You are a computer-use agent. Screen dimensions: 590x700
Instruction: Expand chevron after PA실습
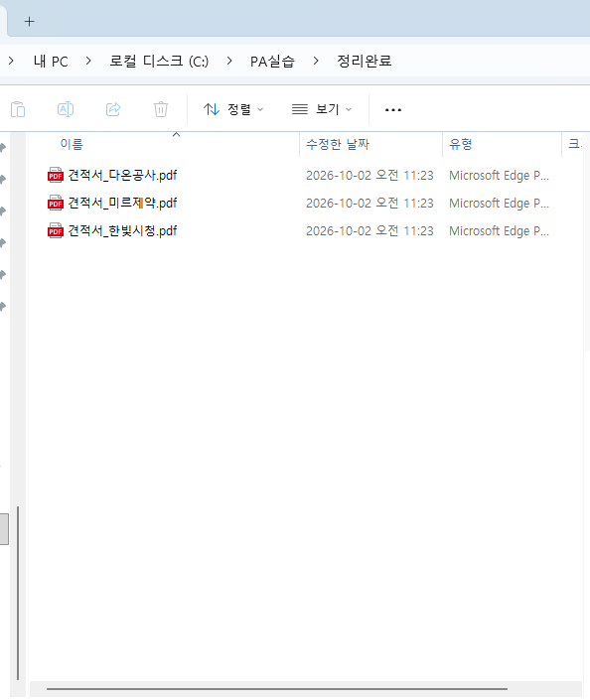pos(316,61)
